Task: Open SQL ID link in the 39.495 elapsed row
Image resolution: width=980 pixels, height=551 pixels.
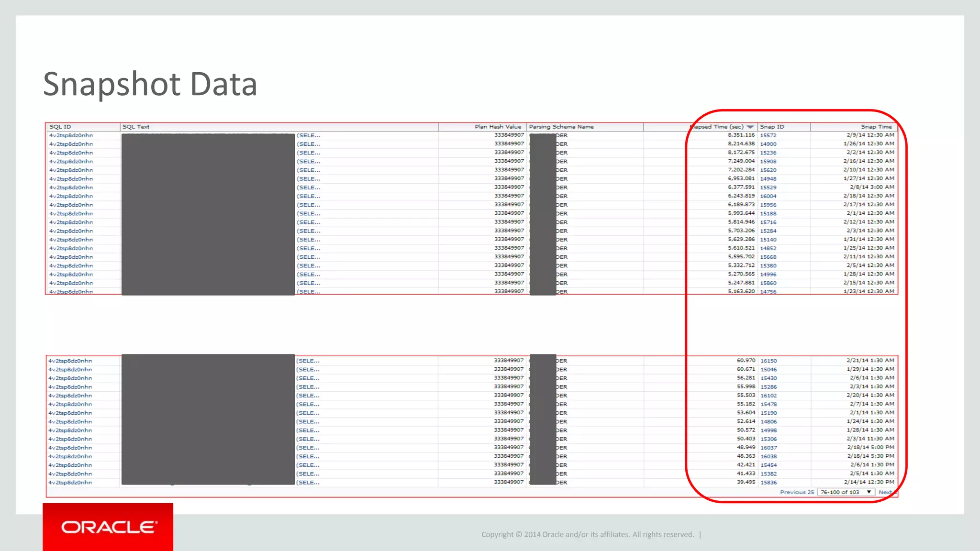Action: pyautogui.click(x=70, y=483)
